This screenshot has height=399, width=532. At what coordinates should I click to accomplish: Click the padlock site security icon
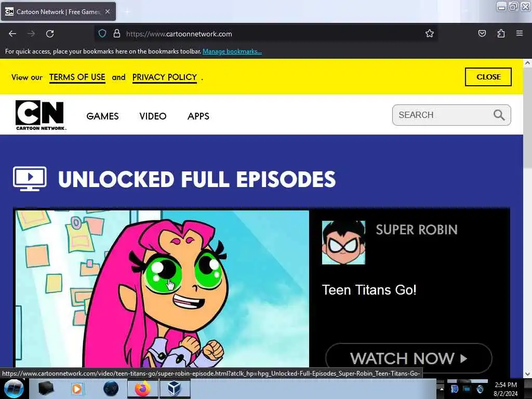click(x=117, y=34)
